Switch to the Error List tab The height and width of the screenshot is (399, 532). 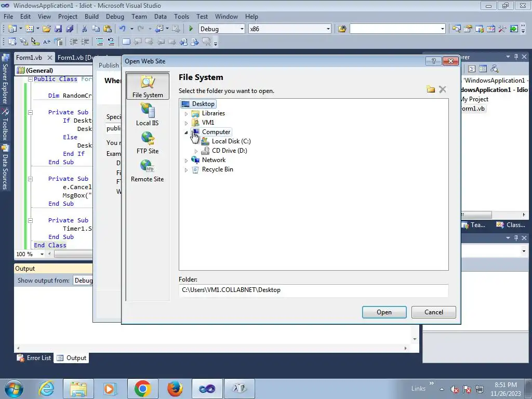(x=34, y=358)
